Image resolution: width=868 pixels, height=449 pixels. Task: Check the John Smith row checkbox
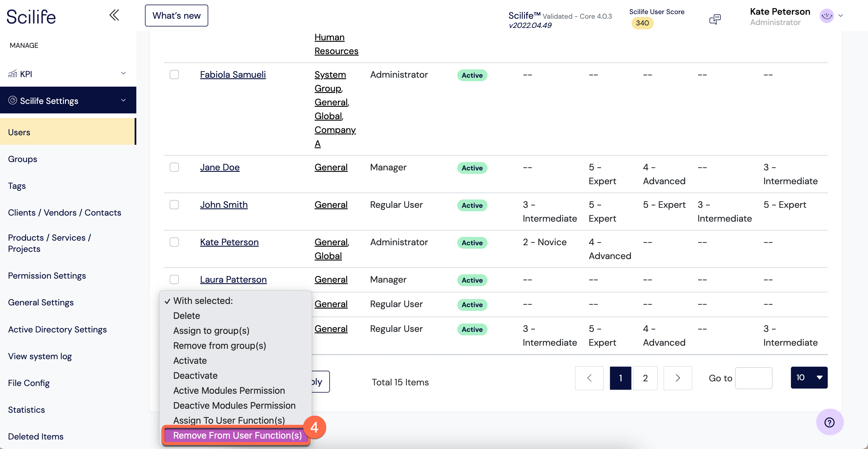(x=174, y=205)
